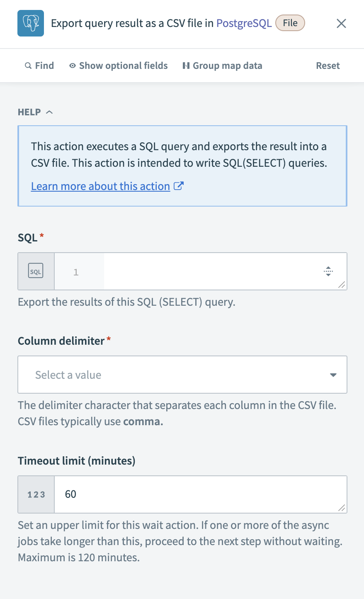The height and width of the screenshot is (599, 364).
Task: Collapse the HELP section
Action: pos(49,112)
